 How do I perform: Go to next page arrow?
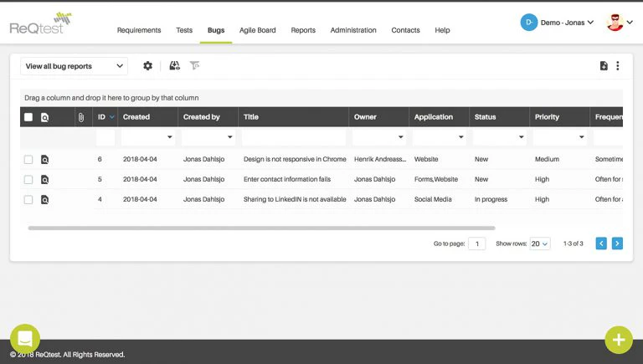(x=617, y=244)
